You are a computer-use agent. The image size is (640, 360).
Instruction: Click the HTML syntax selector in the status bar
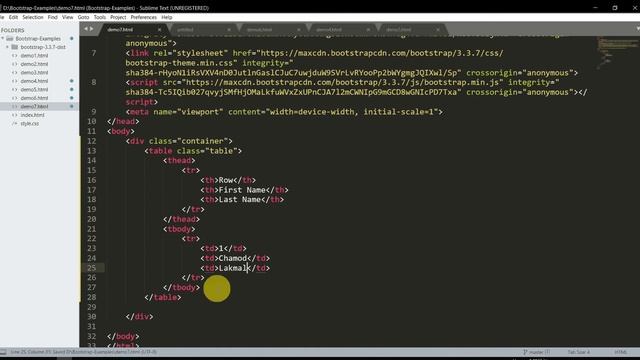(620, 352)
